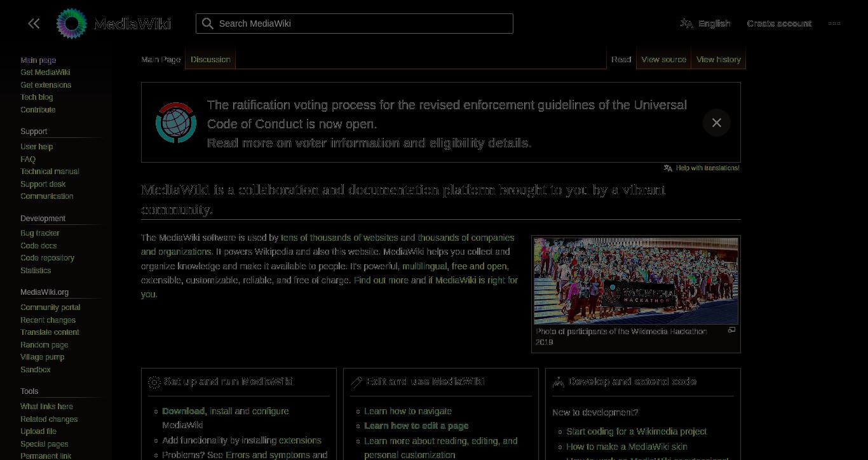Open Get extensions sidebar link
868x460 pixels.
pyautogui.click(x=46, y=85)
